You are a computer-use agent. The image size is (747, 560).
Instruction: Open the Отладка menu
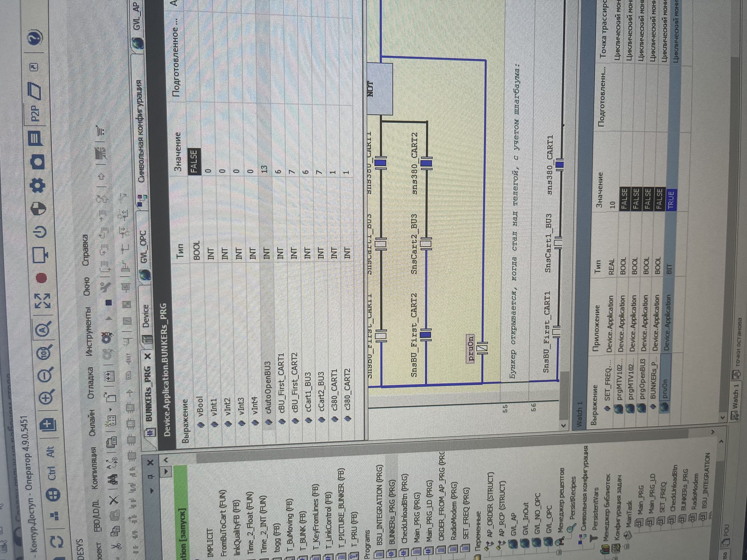click(91, 383)
